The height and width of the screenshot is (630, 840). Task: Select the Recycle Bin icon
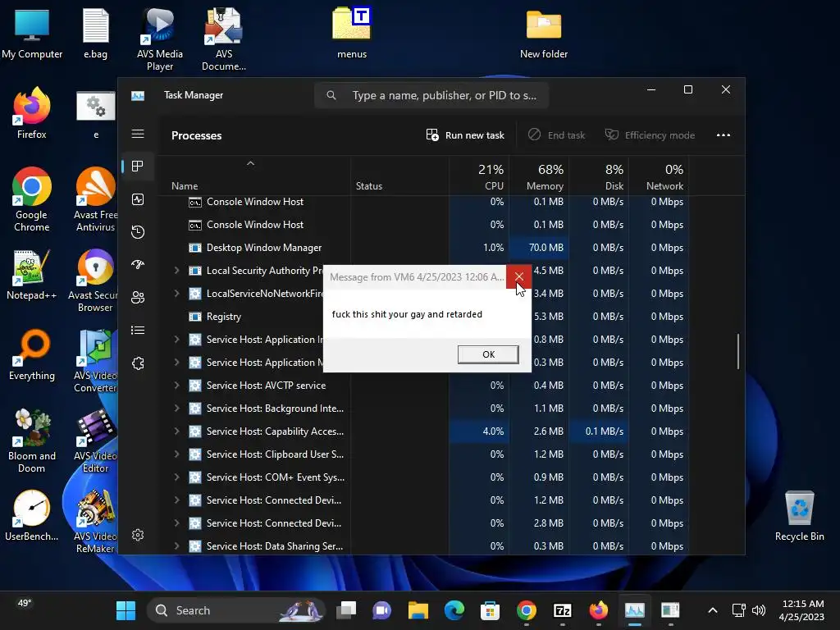pos(799,516)
